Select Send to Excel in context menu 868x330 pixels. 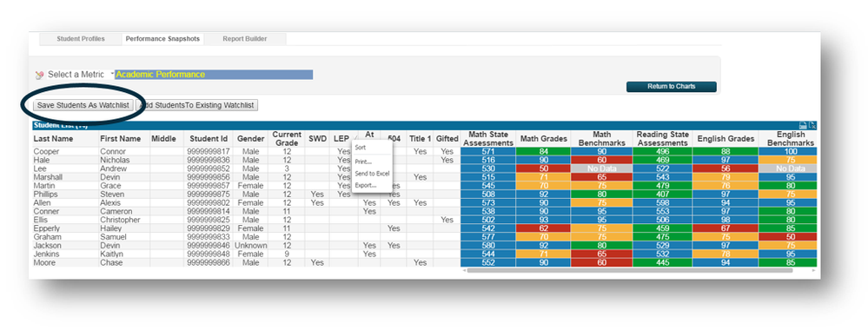(372, 174)
